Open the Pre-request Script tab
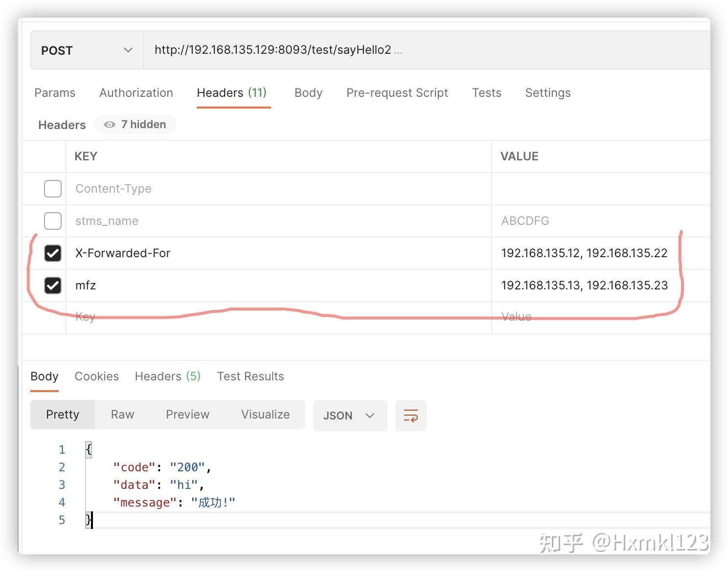Image resolution: width=728 pixels, height=572 pixels. point(397,93)
